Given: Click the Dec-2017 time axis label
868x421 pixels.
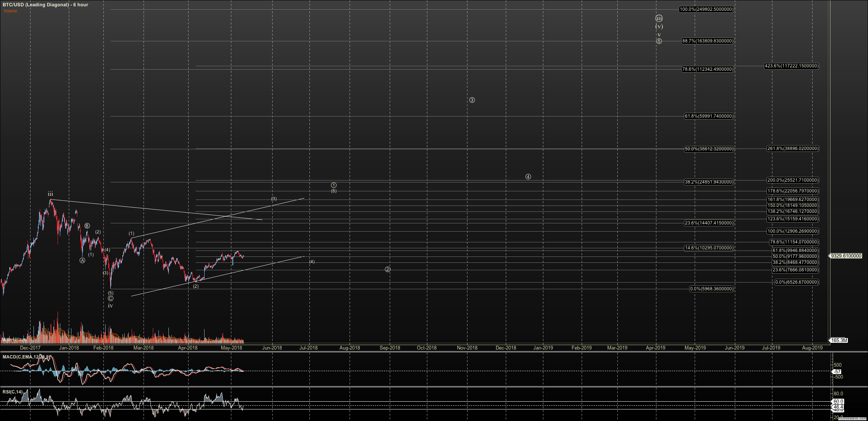Looking at the screenshot, I should [x=30, y=348].
